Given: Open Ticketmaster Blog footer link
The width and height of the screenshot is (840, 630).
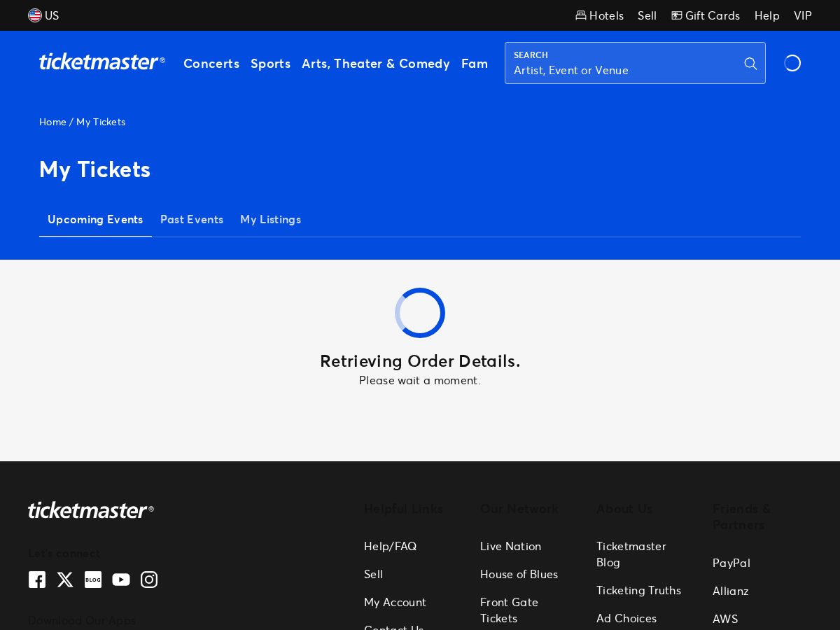Looking at the screenshot, I should pos(631,554).
